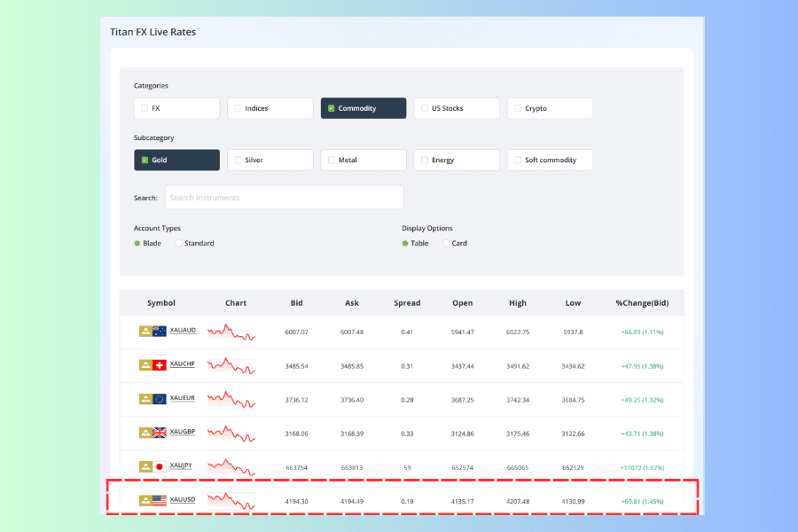Uncheck the Commodity category
Viewport: 798px width, 532px height.
tap(364, 108)
